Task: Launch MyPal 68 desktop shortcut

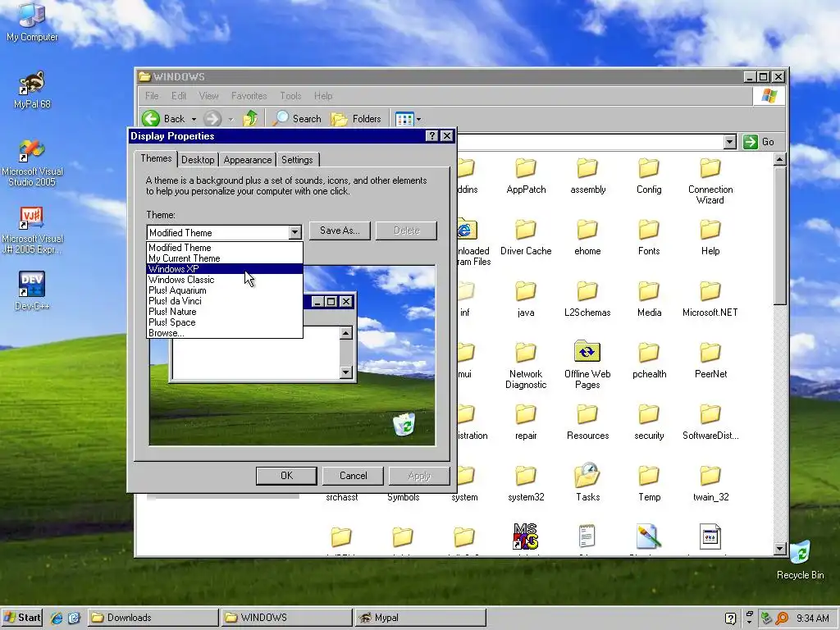Action: [x=32, y=89]
